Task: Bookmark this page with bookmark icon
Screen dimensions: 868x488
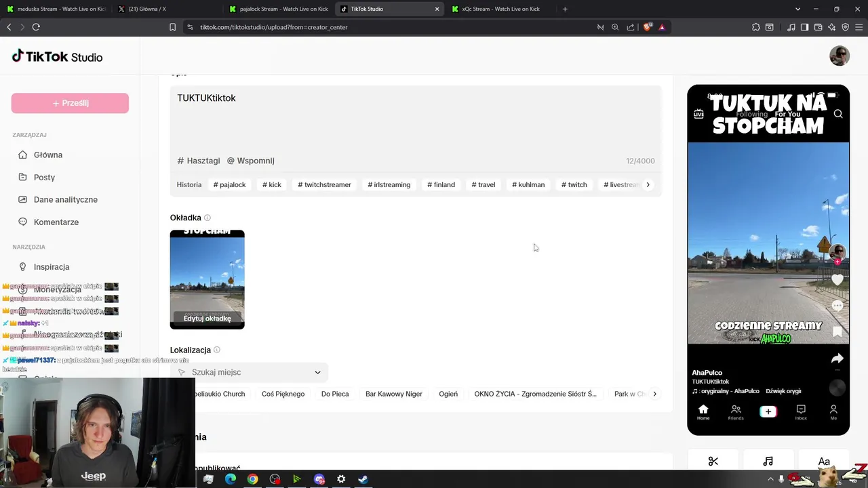Action: click(172, 27)
